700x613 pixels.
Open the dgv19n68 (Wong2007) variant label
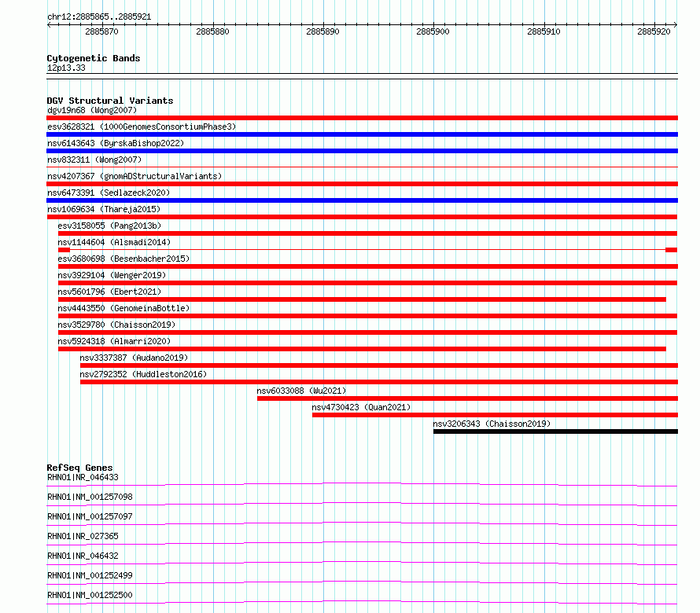click(x=92, y=110)
